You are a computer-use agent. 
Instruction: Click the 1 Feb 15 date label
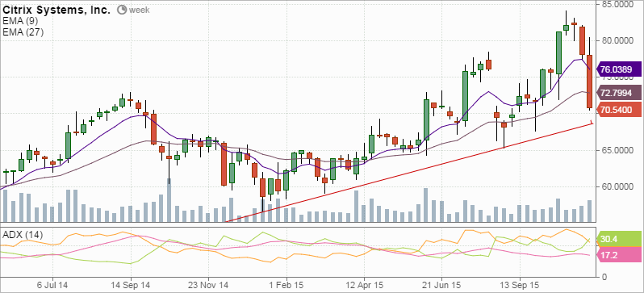coord(286,284)
